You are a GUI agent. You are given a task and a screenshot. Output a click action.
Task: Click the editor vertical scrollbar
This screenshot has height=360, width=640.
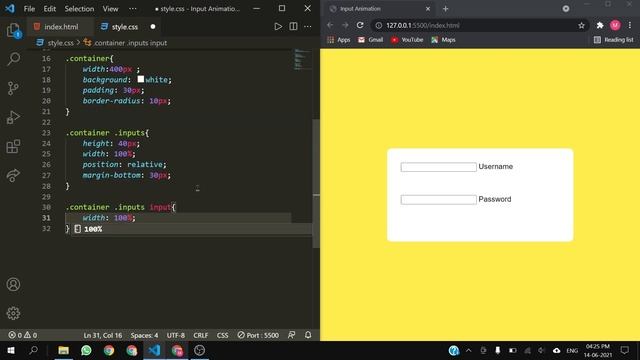point(316,184)
